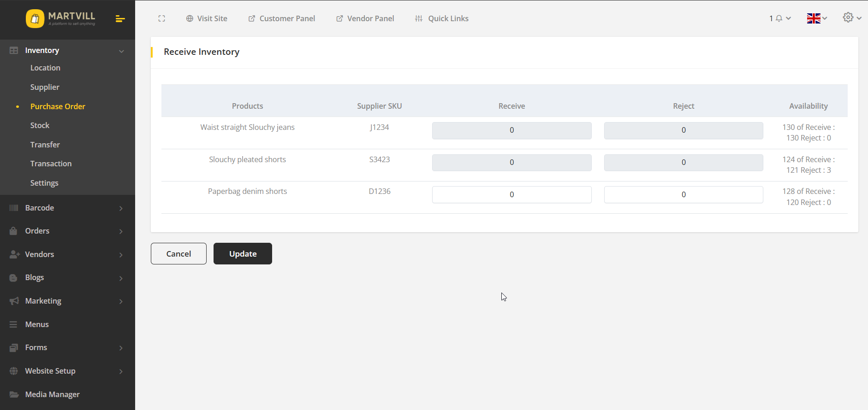
Task: Click Receive field for Paperbag denim shorts
Action: pos(511,194)
